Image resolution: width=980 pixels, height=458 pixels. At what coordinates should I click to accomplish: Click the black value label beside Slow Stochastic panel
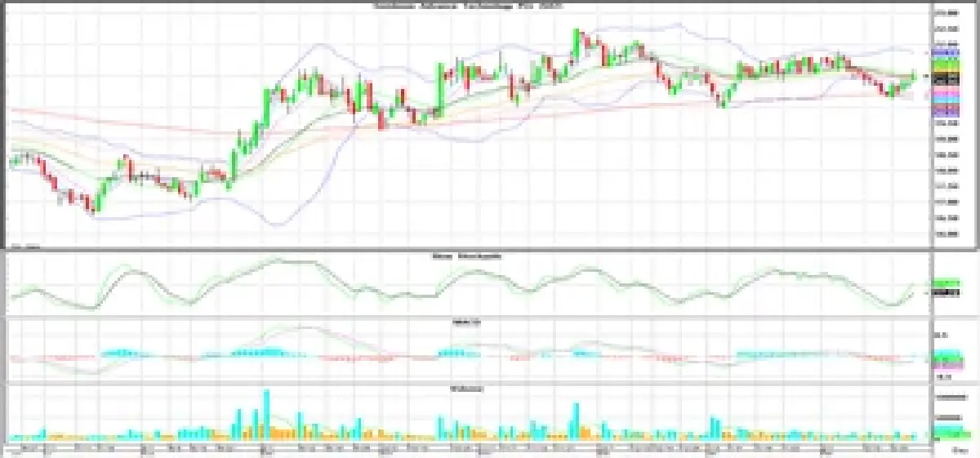pyautogui.click(x=945, y=291)
